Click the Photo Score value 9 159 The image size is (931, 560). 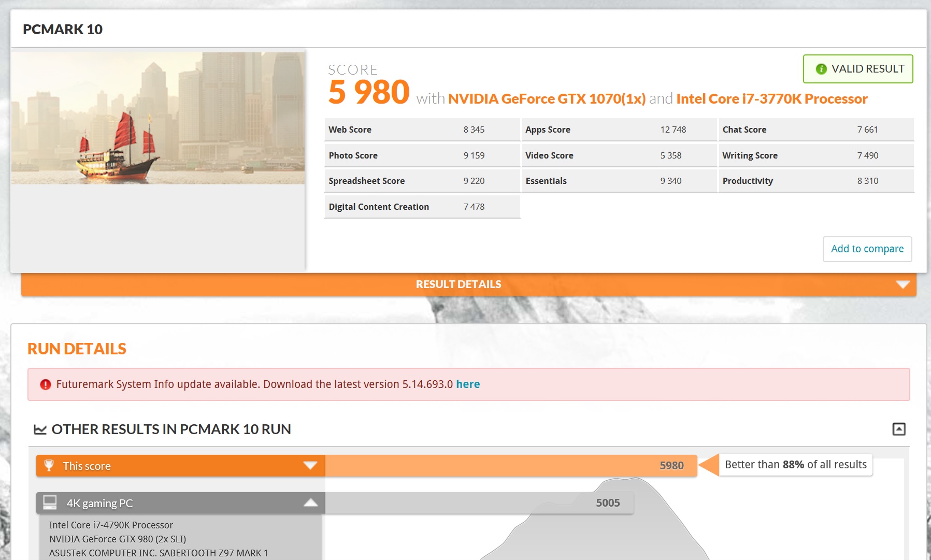click(x=474, y=155)
